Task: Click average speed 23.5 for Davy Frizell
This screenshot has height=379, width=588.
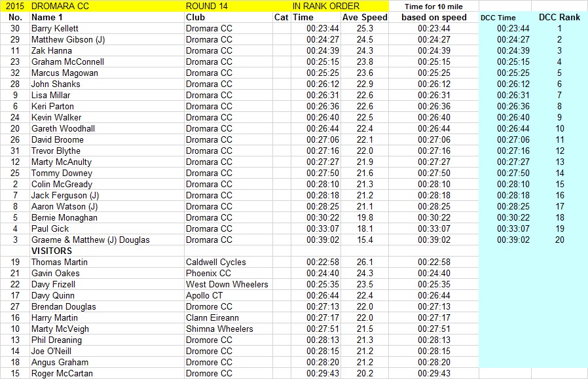Action: click(365, 285)
